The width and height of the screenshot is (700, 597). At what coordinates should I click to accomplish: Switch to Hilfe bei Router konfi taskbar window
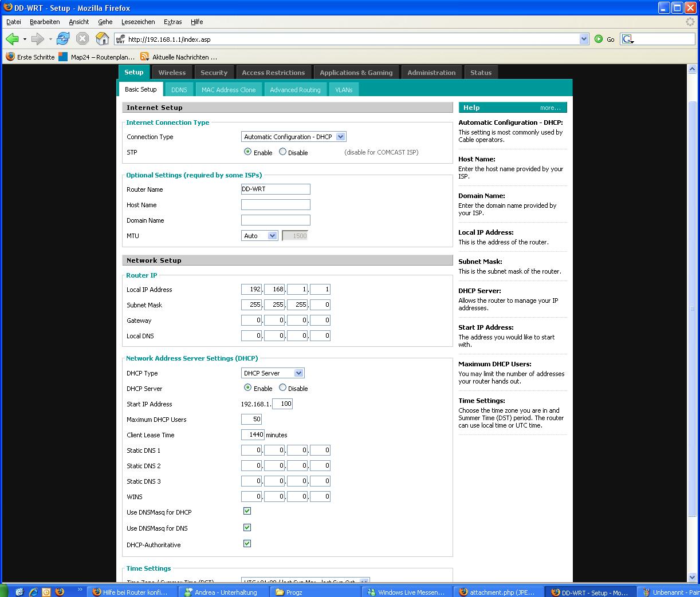pos(131,592)
